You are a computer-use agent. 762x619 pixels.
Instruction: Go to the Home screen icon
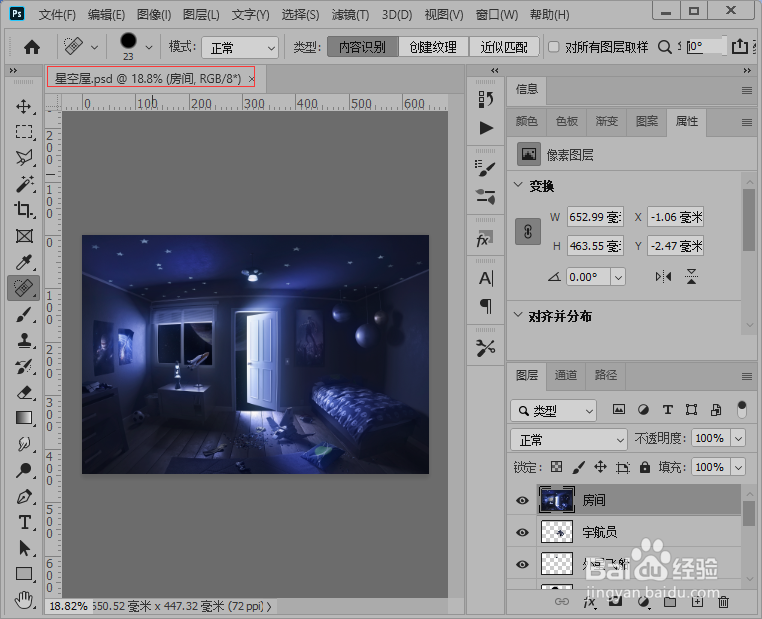pyautogui.click(x=32, y=47)
